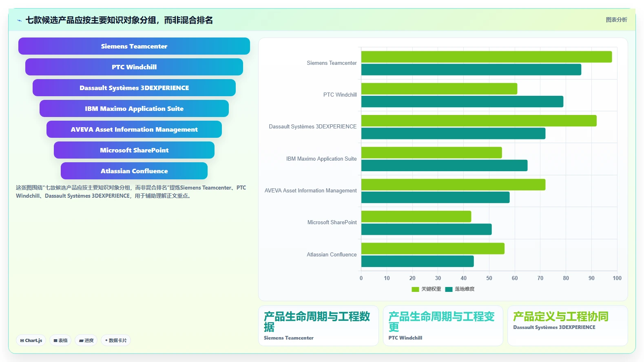Click the 落地难度 bar for Atlassian Confluence
The image size is (644, 362).
417,261
